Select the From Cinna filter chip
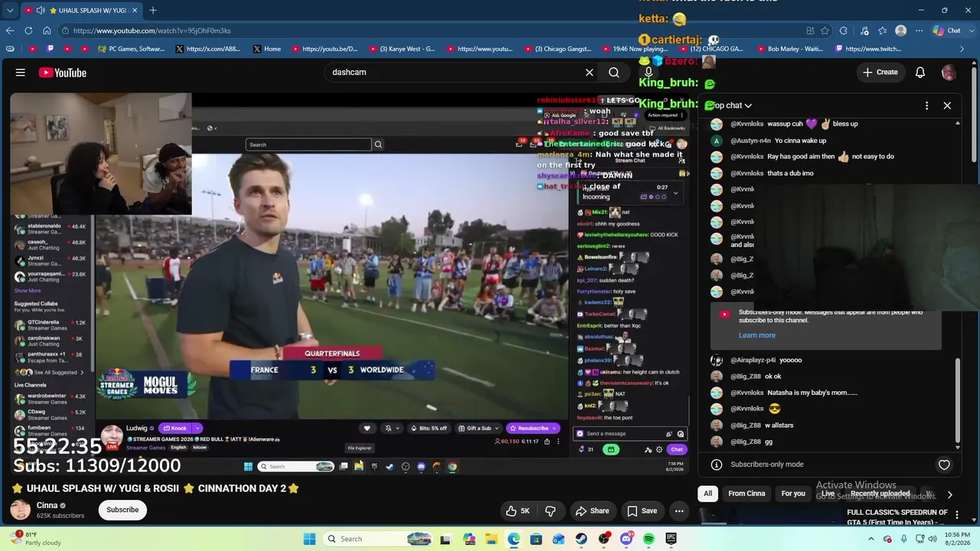Viewport: 980px width, 551px height. [x=746, y=494]
